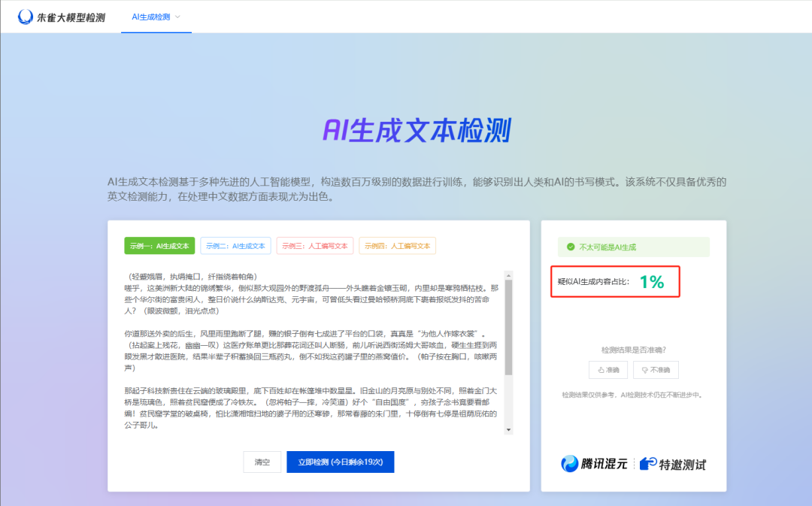Click the 朱雀 bird logo icon

coord(26,16)
